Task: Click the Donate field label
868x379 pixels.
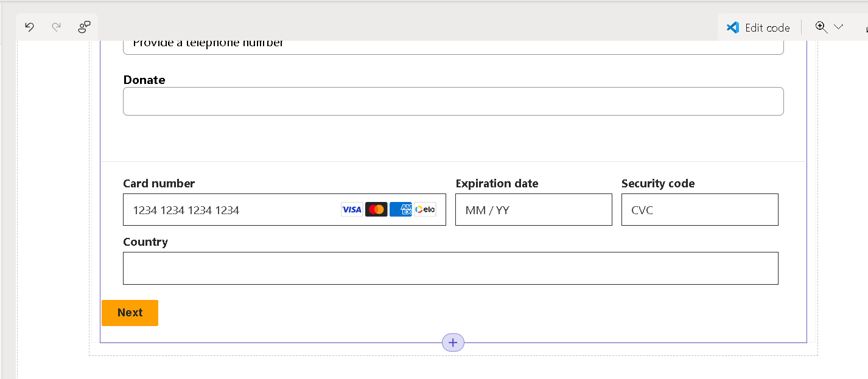Action: (x=144, y=80)
